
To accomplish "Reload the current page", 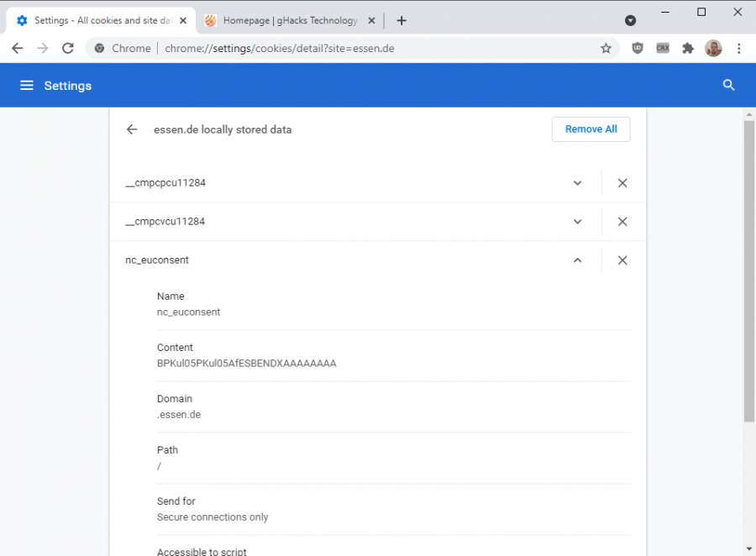I will (x=68, y=48).
